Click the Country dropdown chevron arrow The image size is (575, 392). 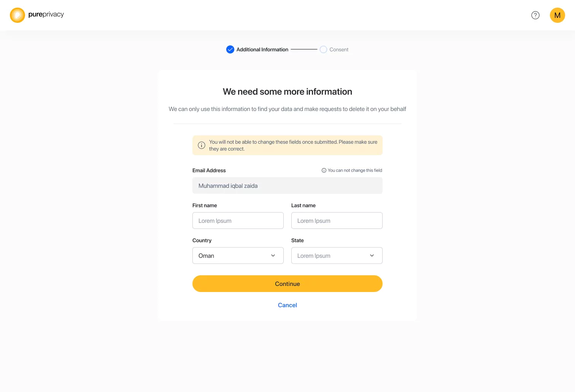[273, 256]
